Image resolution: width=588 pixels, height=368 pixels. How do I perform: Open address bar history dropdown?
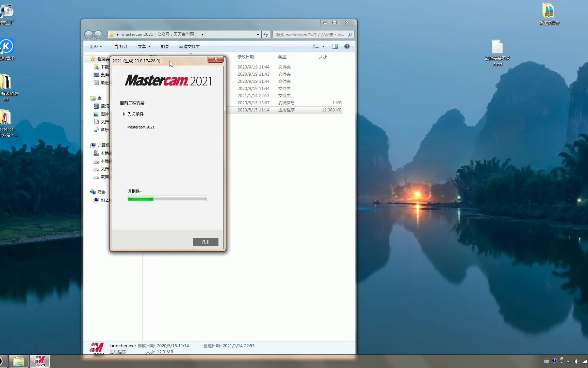coord(258,34)
